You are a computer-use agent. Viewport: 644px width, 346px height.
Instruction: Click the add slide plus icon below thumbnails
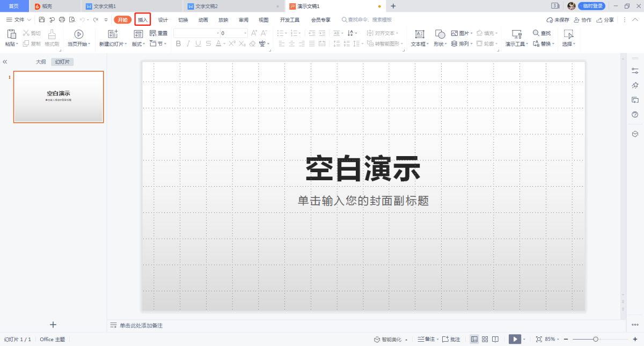point(53,325)
